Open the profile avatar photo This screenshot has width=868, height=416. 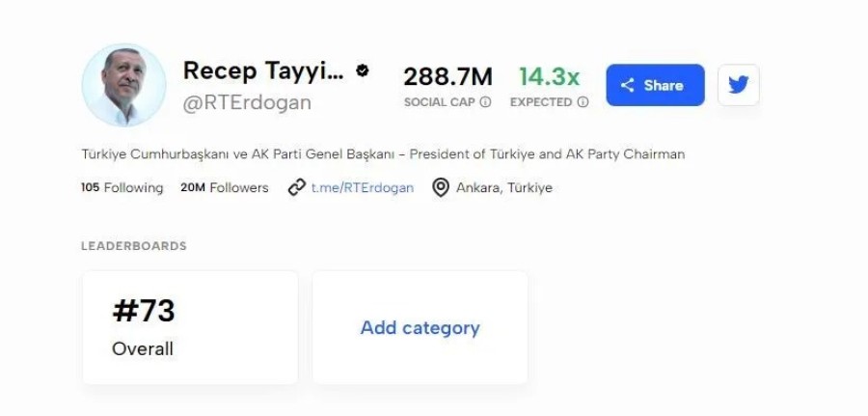(123, 85)
